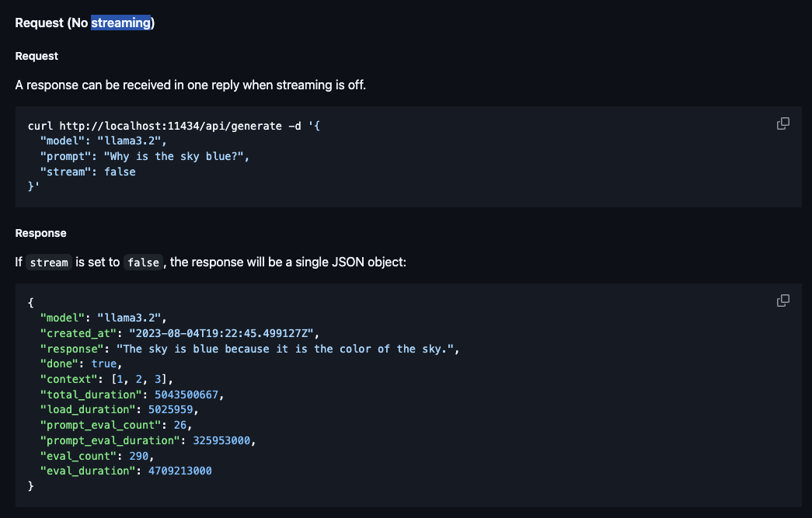
Task: Click the eval_count value 290
Action: 139,456
